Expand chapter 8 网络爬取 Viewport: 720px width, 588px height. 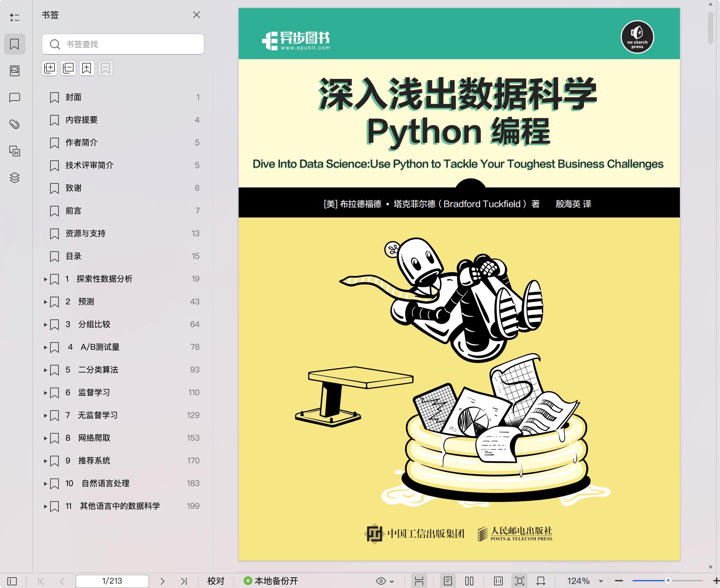click(x=45, y=438)
